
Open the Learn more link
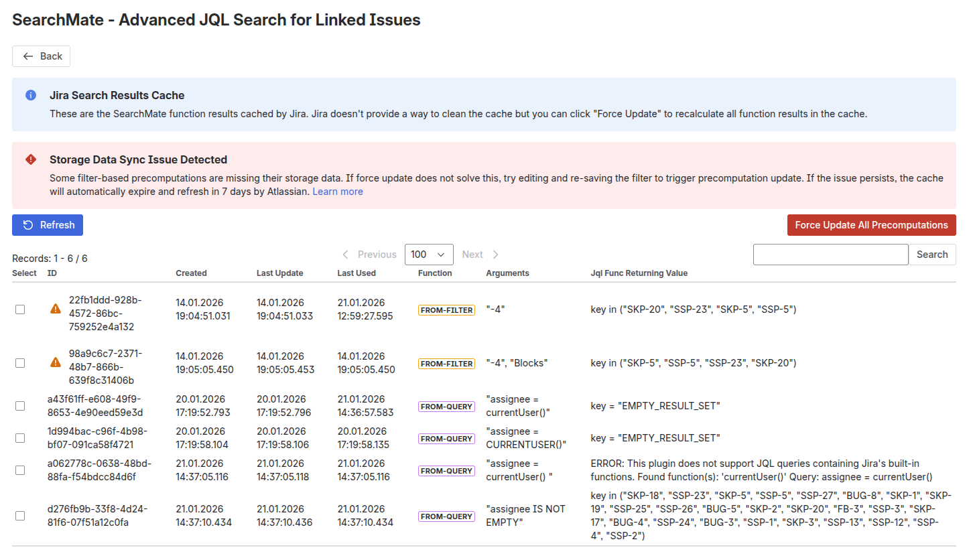coord(338,192)
